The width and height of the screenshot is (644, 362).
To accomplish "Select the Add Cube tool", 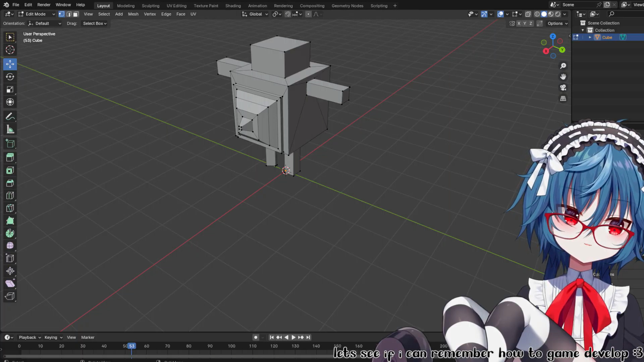I will click(10, 143).
